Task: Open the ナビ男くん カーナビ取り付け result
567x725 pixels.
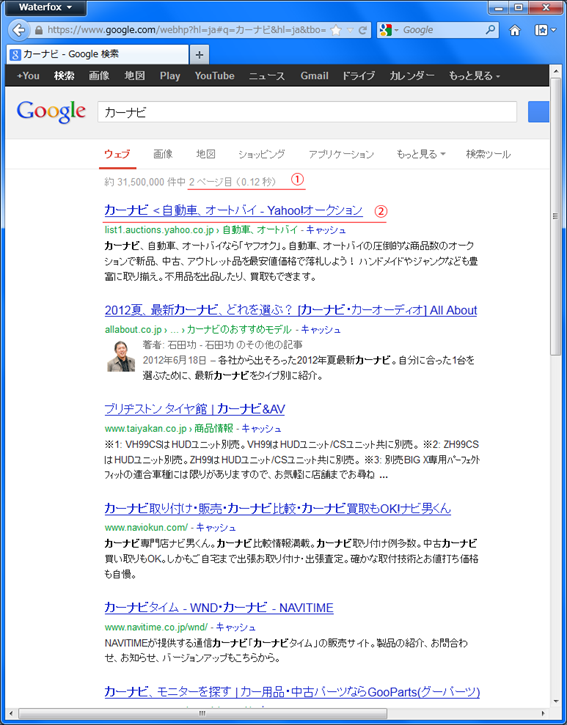Action: (277, 509)
